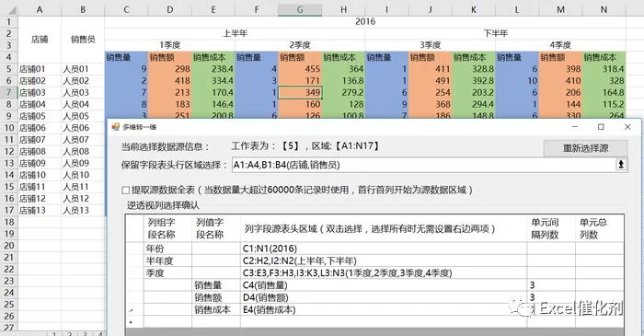The height and width of the screenshot is (336, 644).
Task: Select cell 店铺01 in the spreadsheet
Action: coord(40,69)
